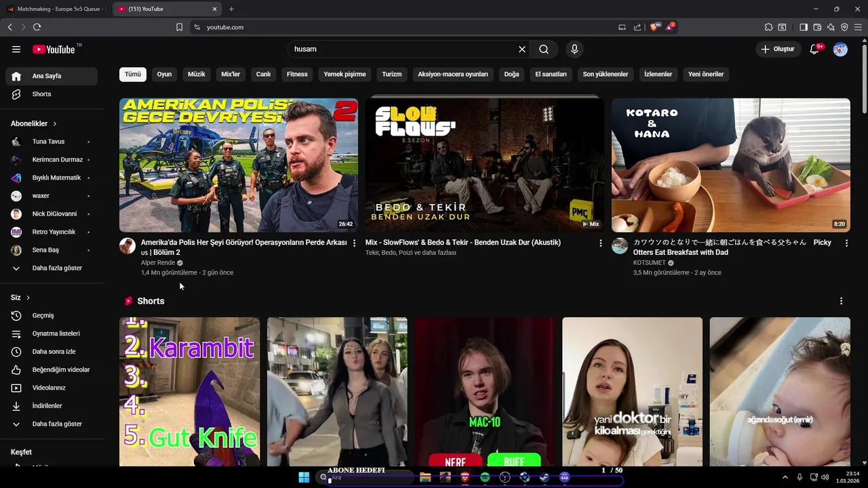Expand the Siz section chevron
Viewport: 868px width, 488px height.
[28, 298]
